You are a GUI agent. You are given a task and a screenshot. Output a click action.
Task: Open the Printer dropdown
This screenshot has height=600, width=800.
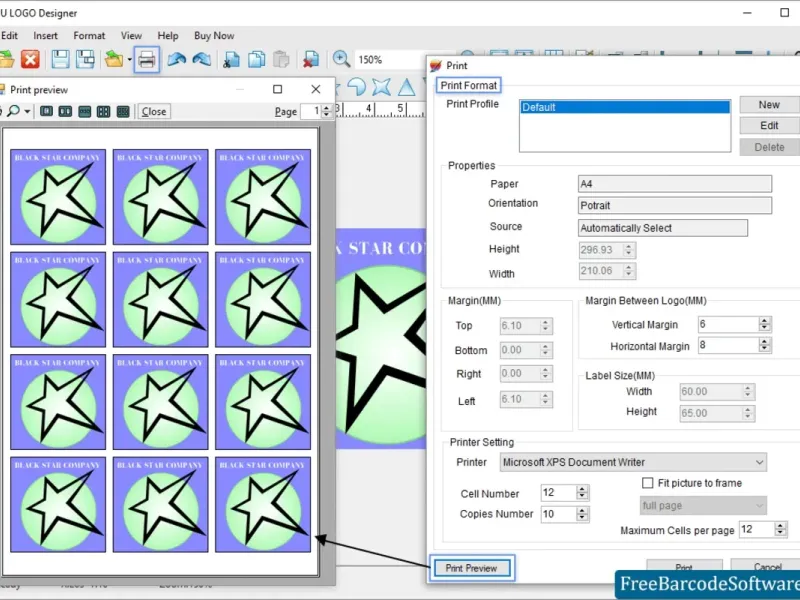[x=633, y=462]
